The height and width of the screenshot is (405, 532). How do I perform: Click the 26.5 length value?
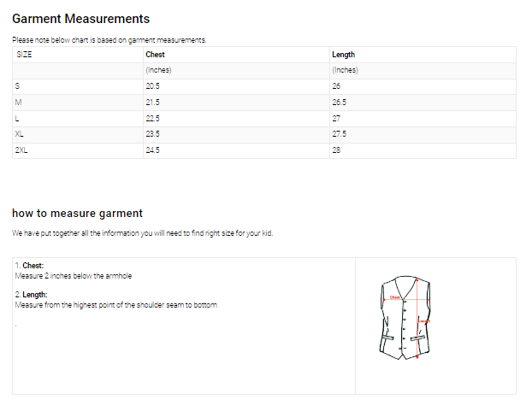point(339,103)
